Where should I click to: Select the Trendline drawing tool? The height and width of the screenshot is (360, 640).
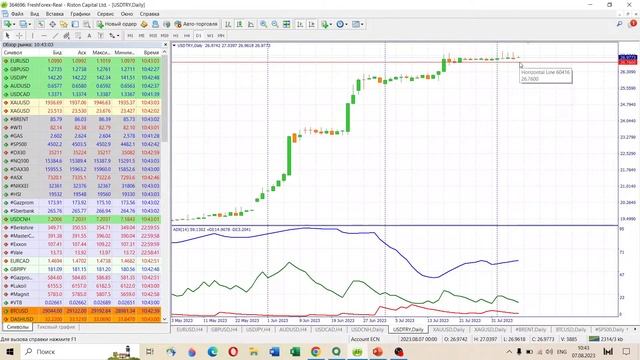55,36
